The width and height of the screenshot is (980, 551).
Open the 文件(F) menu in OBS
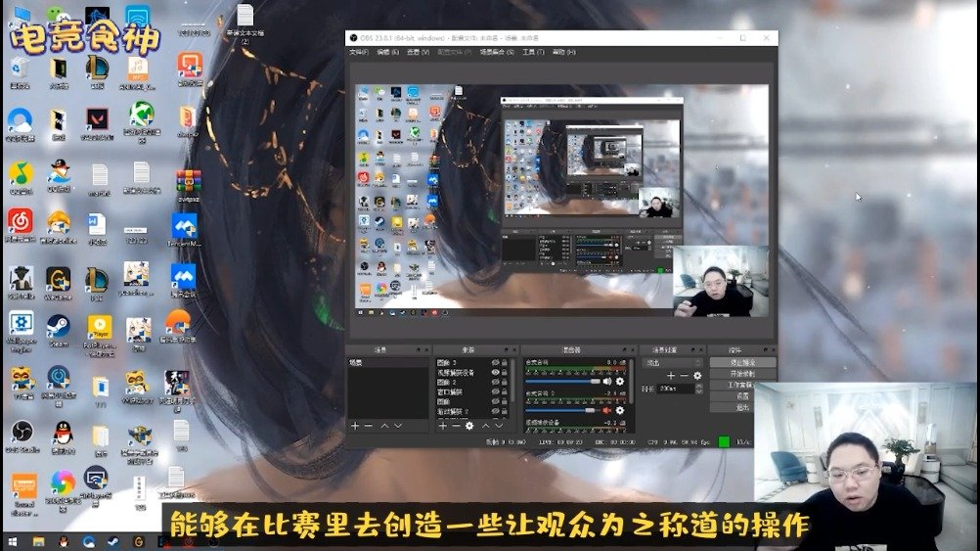click(x=359, y=52)
